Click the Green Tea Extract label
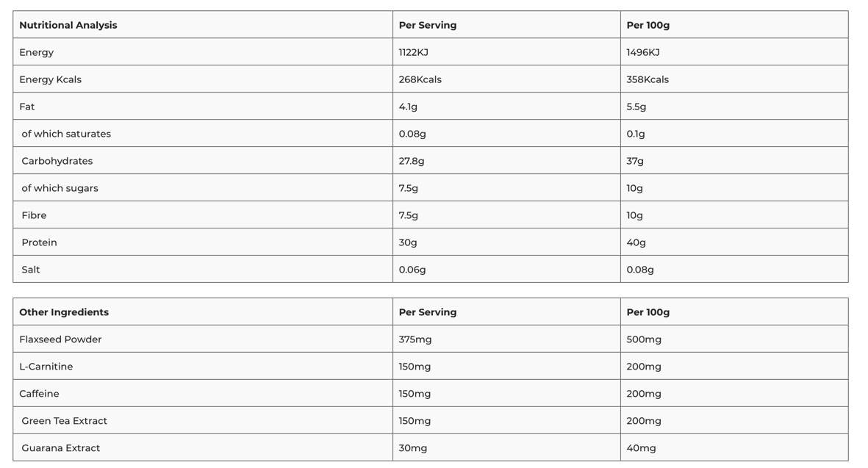This screenshot has width=868, height=468. click(x=65, y=421)
